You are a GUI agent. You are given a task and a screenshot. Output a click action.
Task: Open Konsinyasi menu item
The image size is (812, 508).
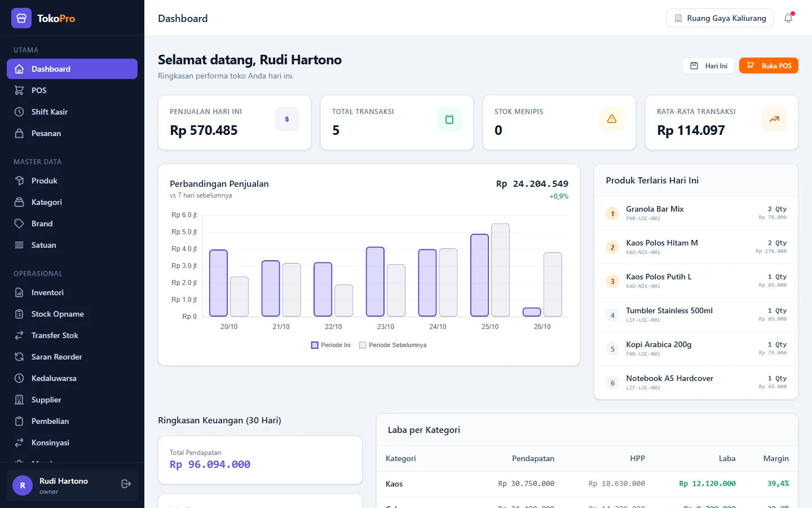[x=72, y=443]
